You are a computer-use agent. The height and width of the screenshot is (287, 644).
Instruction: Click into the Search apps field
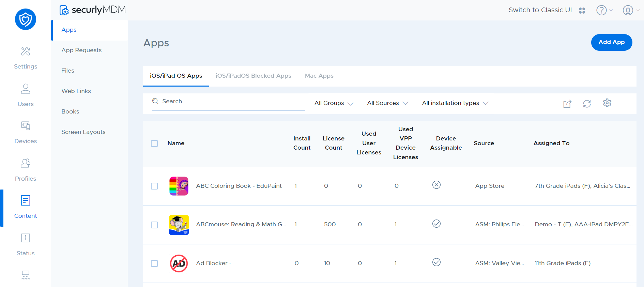pos(229,102)
